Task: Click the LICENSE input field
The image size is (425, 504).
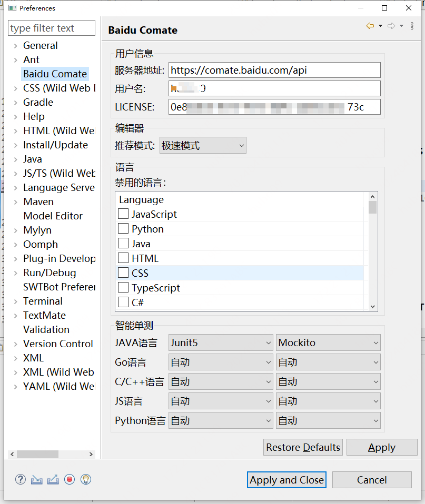Action: [274, 107]
